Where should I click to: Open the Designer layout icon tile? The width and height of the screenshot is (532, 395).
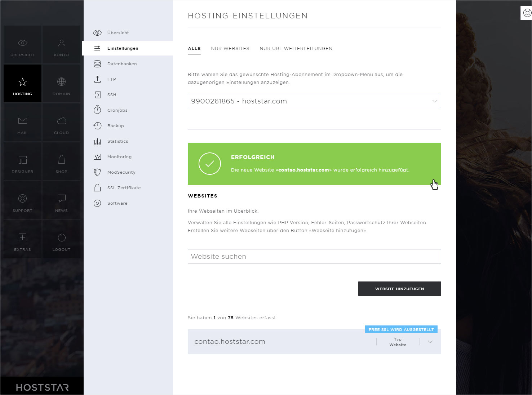tap(22, 161)
